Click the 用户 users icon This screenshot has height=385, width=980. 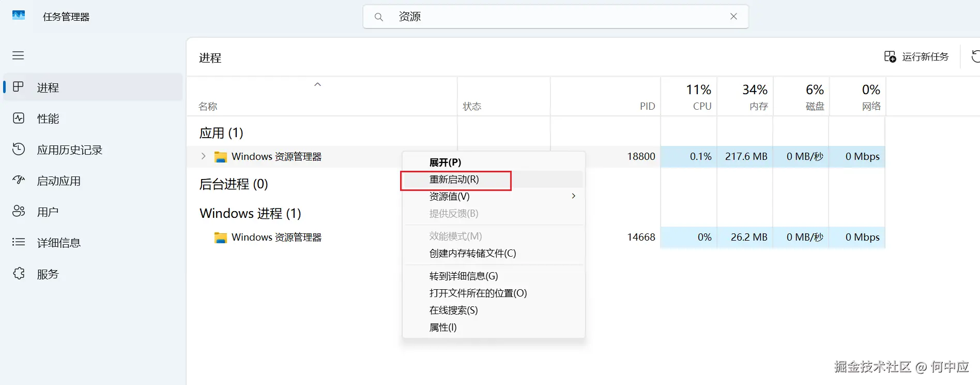[19, 211]
